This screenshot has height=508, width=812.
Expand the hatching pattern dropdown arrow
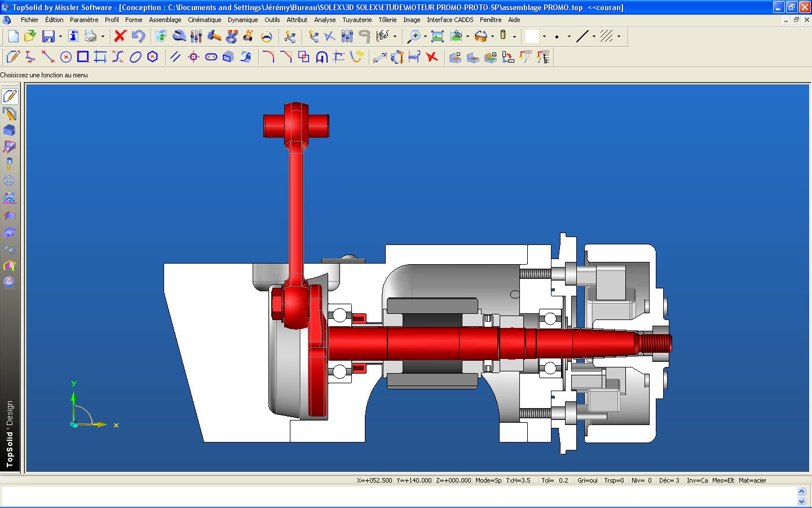(619, 37)
